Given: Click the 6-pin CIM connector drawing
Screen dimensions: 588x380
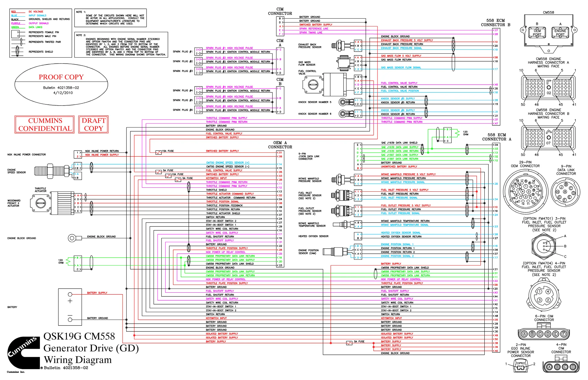Looking at the screenshot, I should 544,332.
